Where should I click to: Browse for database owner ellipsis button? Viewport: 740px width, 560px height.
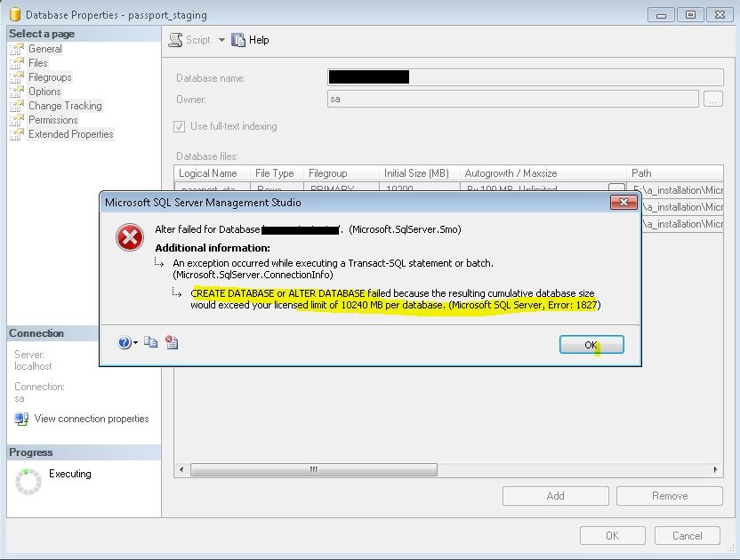[x=713, y=99]
